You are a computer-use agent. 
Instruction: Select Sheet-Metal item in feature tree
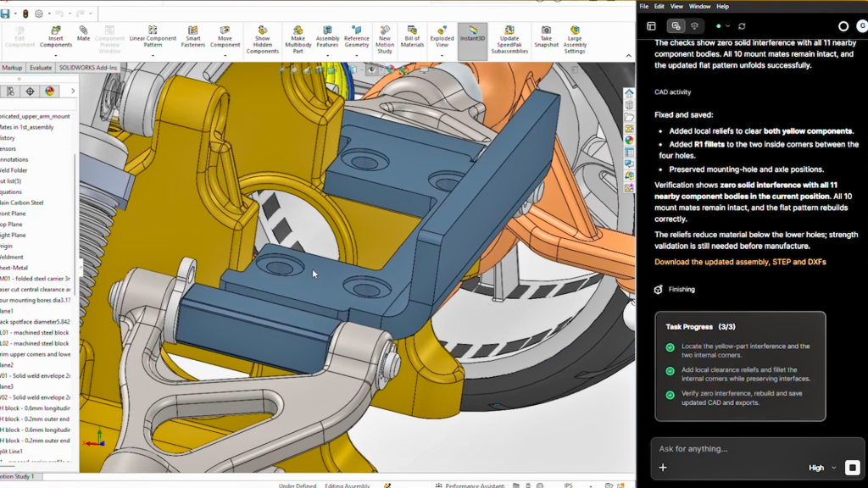click(14, 268)
